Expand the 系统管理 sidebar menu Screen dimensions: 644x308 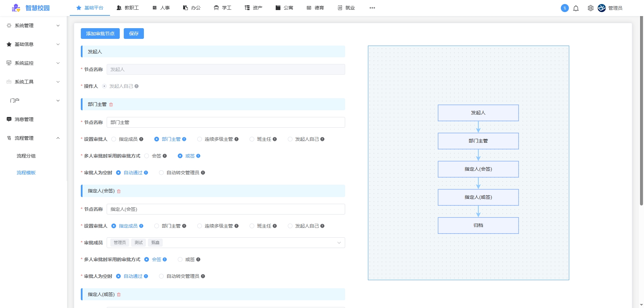pyautogui.click(x=34, y=25)
